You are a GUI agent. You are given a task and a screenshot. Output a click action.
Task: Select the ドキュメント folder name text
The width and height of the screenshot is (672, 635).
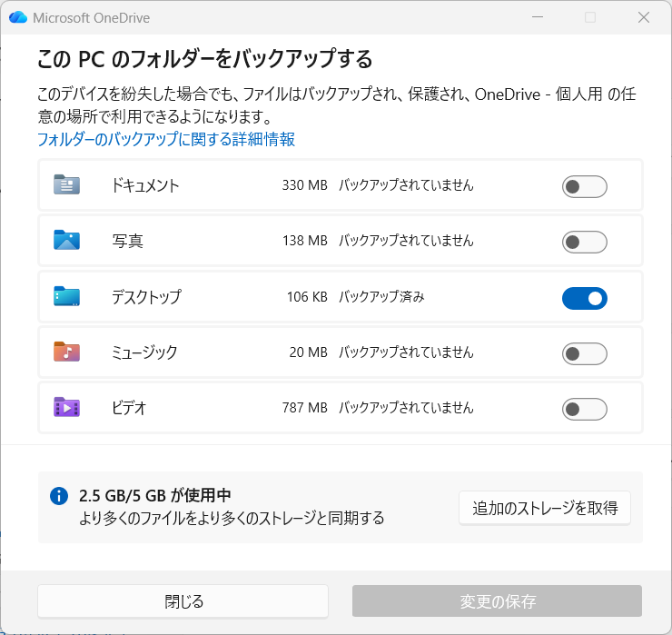[x=145, y=185]
